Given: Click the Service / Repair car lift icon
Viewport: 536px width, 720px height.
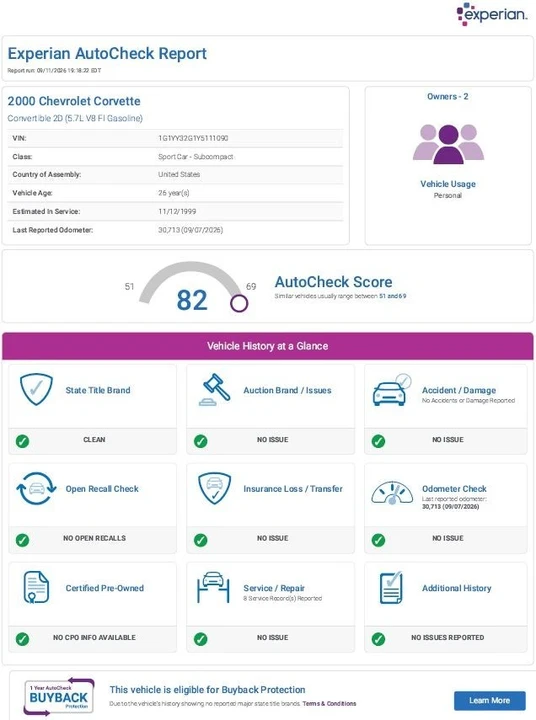Looking at the screenshot, I should click(213, 587).
